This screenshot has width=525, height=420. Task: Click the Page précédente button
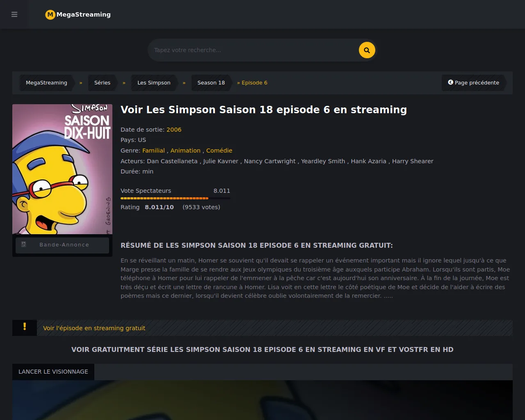[473, 83]
